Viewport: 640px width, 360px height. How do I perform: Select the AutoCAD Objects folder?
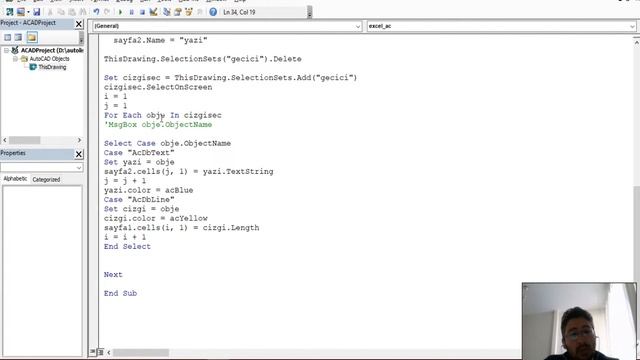tap(49, 59)
